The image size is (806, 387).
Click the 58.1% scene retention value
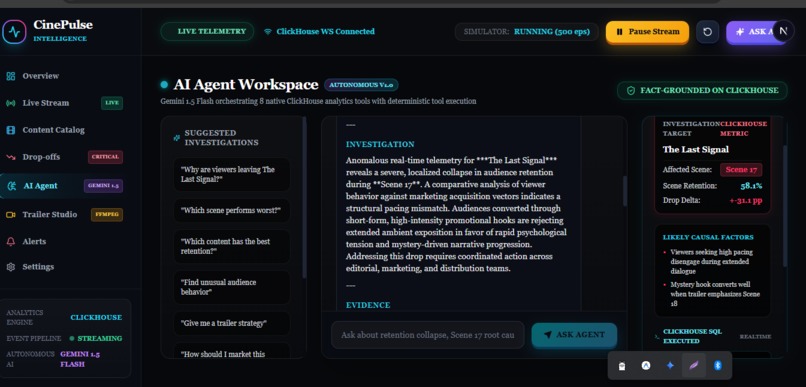(751, 186)
